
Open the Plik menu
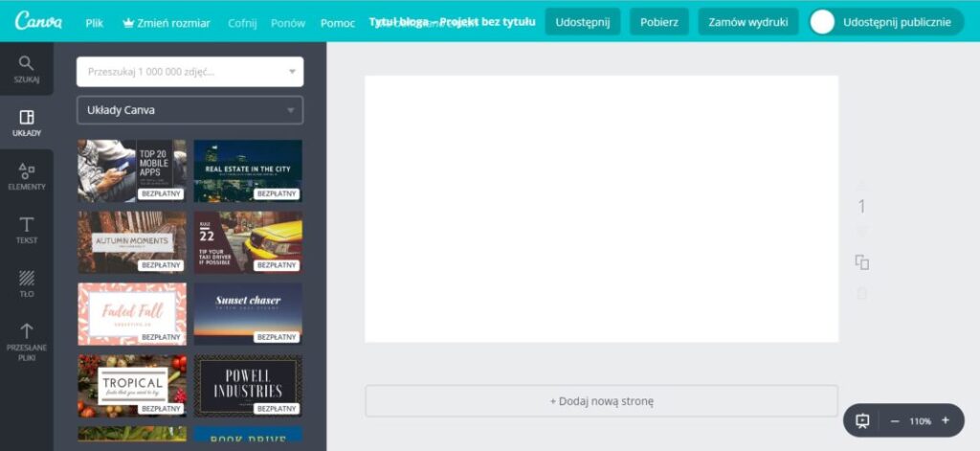pos(95,23)
